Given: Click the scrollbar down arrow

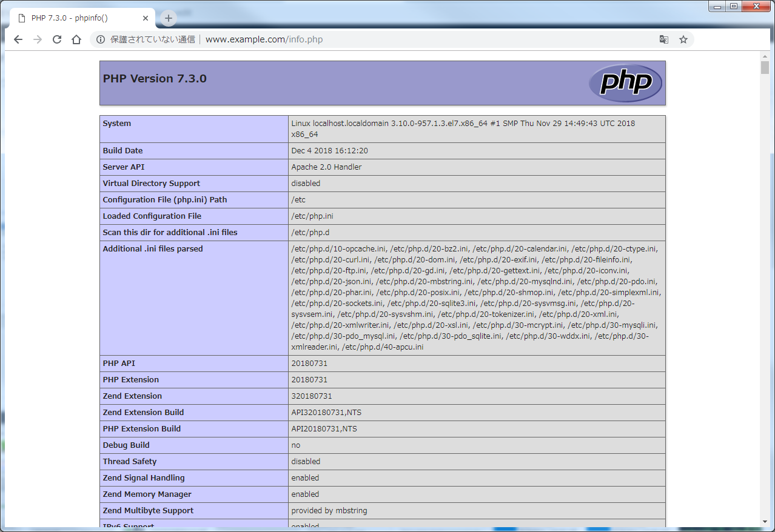Looking at the screenshot, I should (765, 522).
